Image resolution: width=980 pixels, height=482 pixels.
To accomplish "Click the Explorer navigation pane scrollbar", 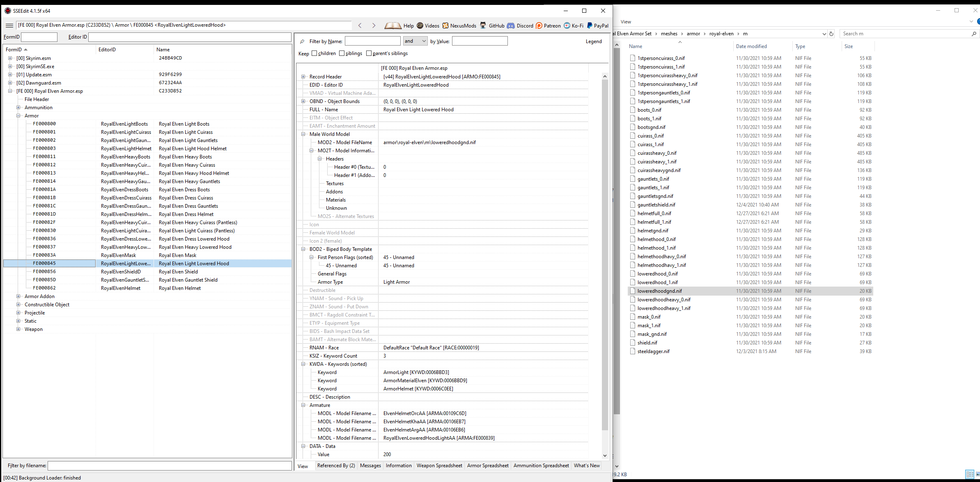I will tap(617, 232).
